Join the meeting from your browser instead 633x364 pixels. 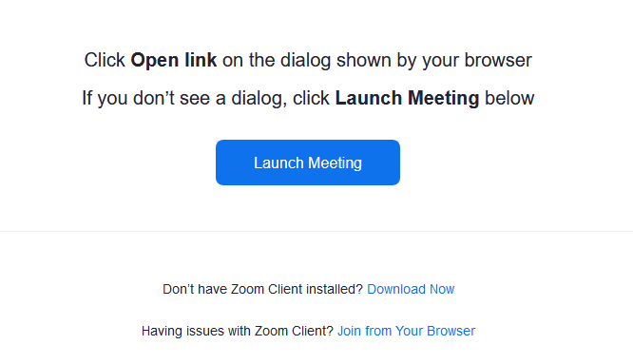click(x=406, y=331)
